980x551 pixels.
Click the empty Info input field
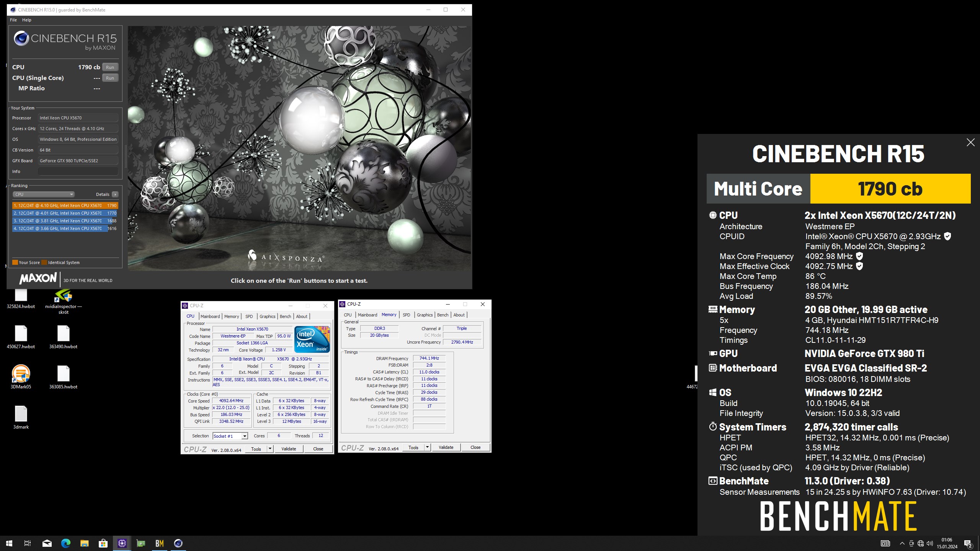[x=78, y=171]
